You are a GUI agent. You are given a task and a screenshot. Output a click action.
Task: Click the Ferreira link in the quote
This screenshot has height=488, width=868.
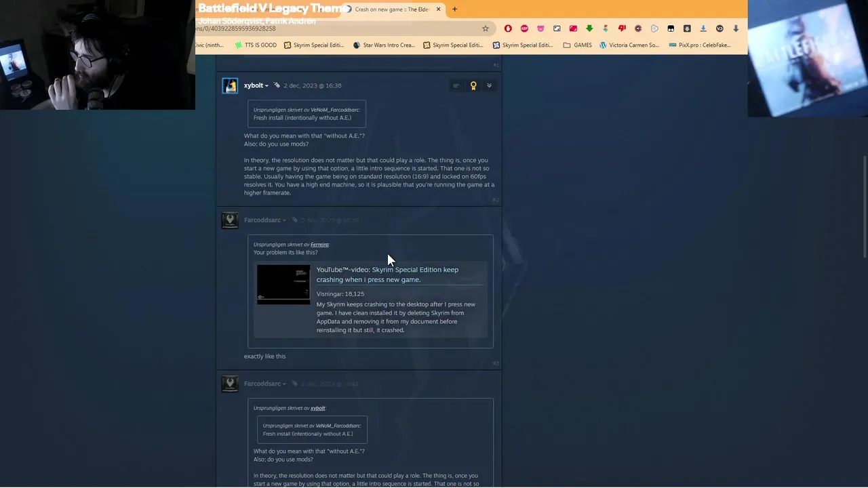click(x=319, y=245)
